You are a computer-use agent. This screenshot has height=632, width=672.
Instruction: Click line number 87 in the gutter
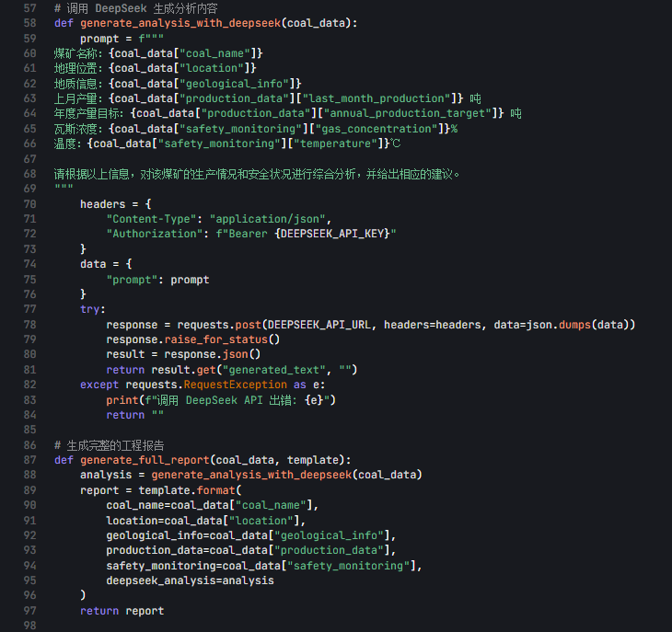pos(30,460)
